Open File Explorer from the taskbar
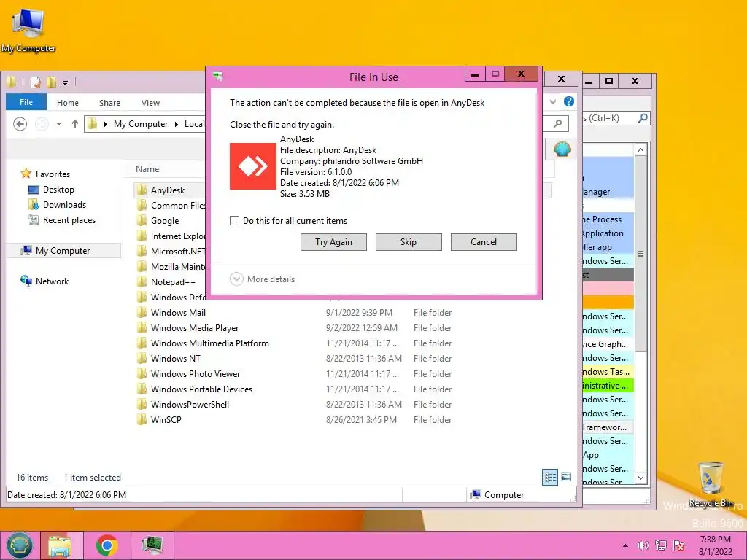 pos(60,545)
